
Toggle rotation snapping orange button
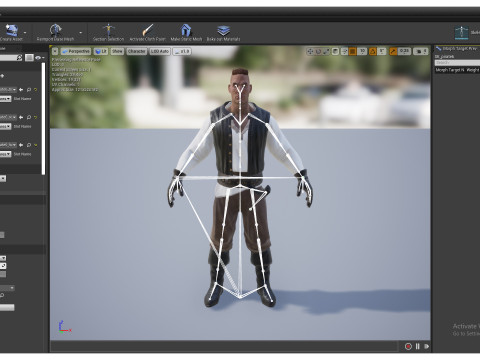click(x=373, y=51)
